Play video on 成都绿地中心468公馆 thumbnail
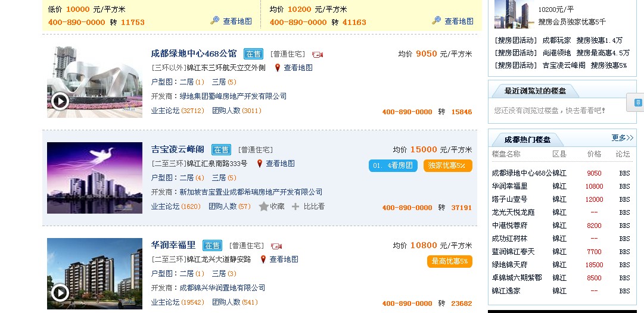Image resolution: width=644 pixels, height=313 pixels. [60, 102]
